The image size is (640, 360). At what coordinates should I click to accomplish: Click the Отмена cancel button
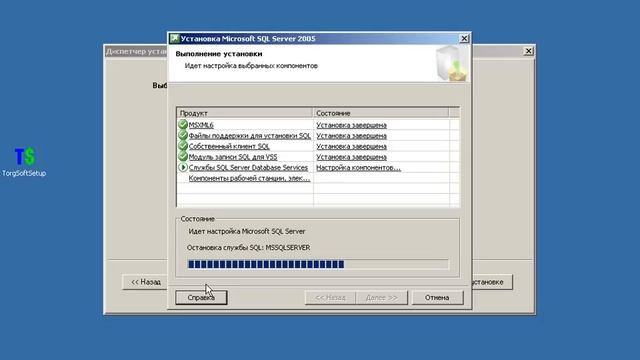click(437, 298)
